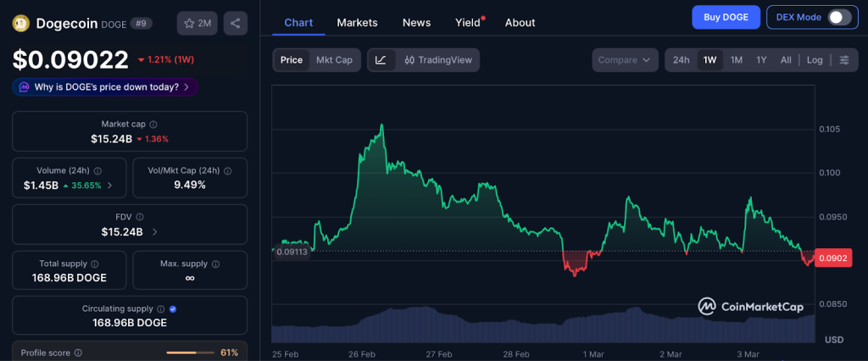Expand FDV details chevron

(154, 231)
